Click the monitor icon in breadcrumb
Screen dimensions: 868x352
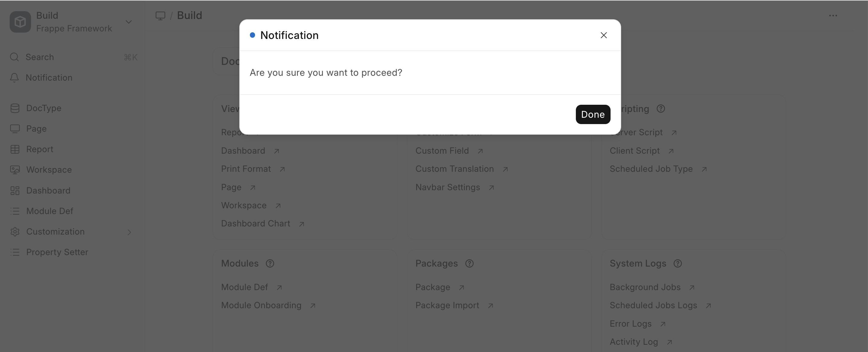click(160, 15)
